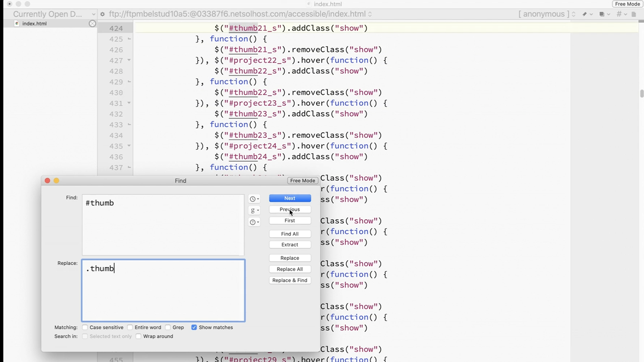Open the grep pattern "g" menu
The height and width of the screenshot is (362, 644).
[254, 210]
